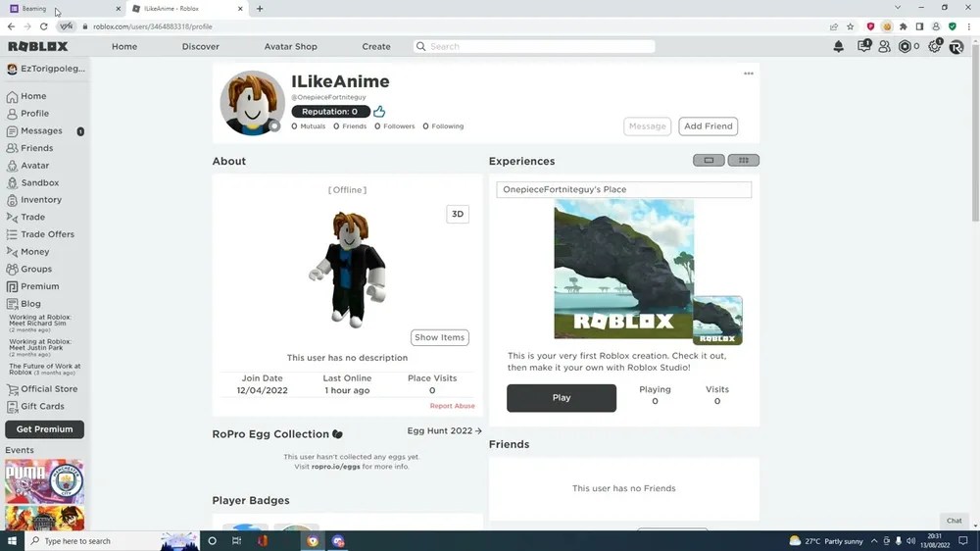The height and width of the screenshot is (551, 980).
Task: Switch Experiences to slideshow view
Action: (x=709, y=161)
